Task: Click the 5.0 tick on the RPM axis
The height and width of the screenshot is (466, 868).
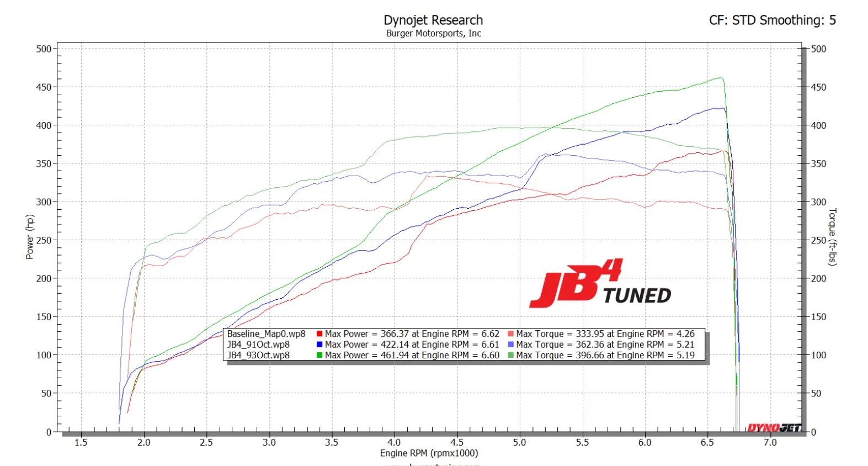Action: tap(519, 442)
